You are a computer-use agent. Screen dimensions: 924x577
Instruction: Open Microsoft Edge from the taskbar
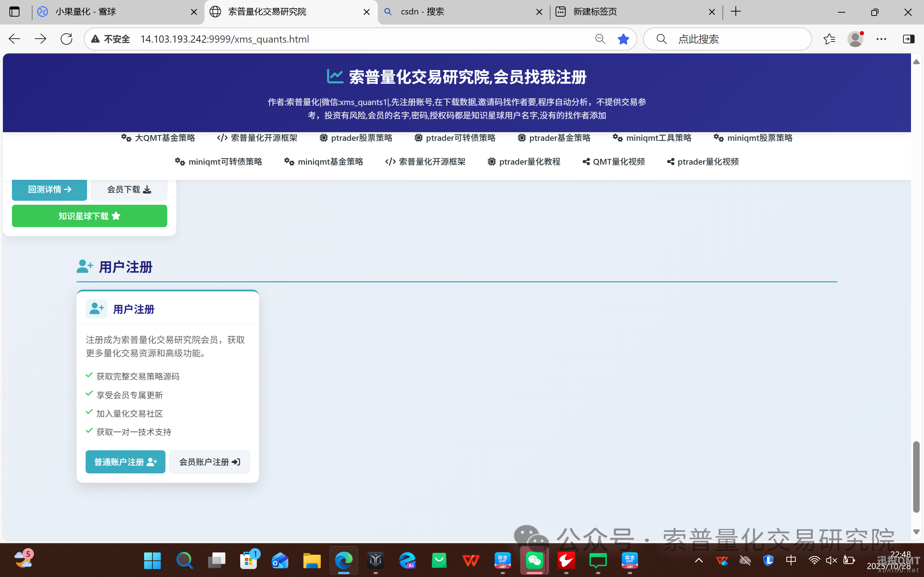point(343,561)
